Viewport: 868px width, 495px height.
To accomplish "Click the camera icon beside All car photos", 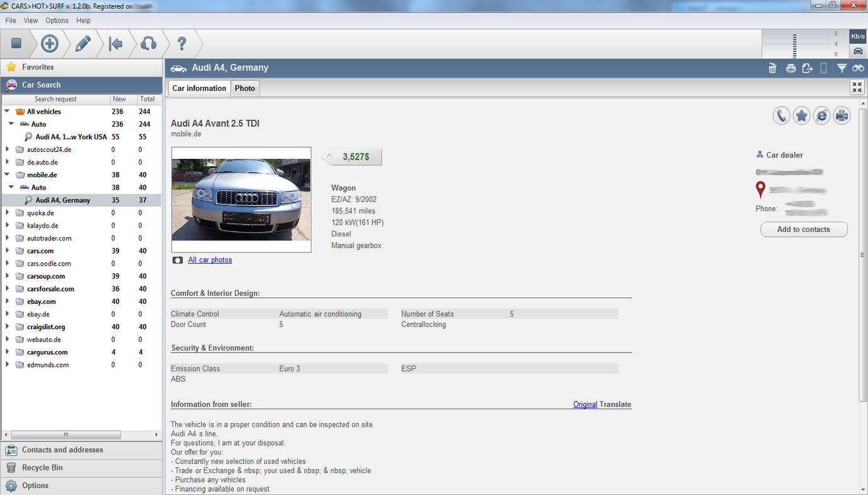I will pyautogui.click(x=178, y=260).
